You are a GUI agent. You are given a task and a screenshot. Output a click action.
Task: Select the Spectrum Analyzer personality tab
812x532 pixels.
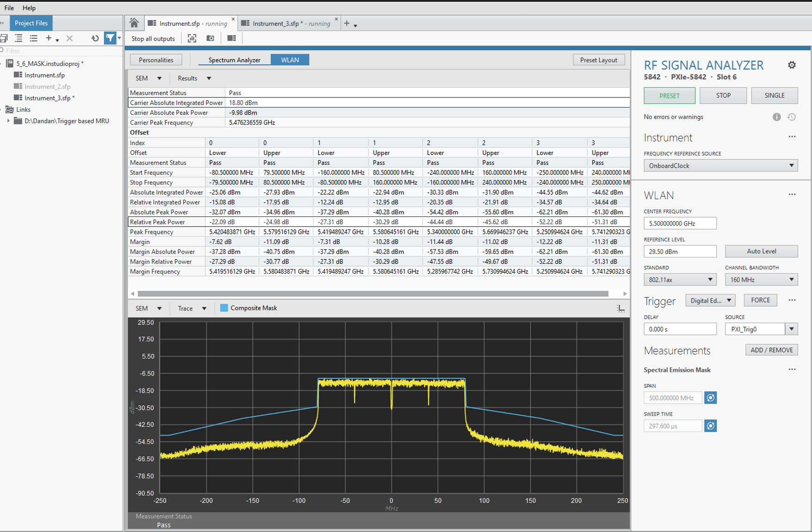click(x=234, y=60)
